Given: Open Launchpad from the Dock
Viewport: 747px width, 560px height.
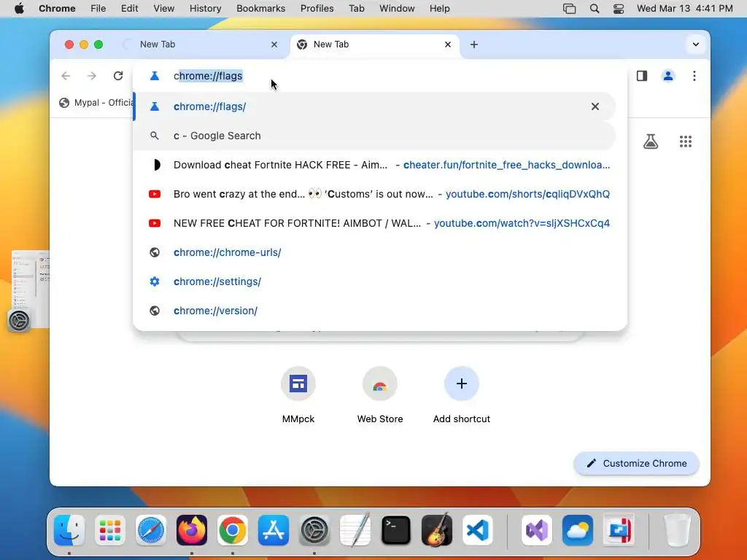Looking at the screenshot, I should point(110,530).
